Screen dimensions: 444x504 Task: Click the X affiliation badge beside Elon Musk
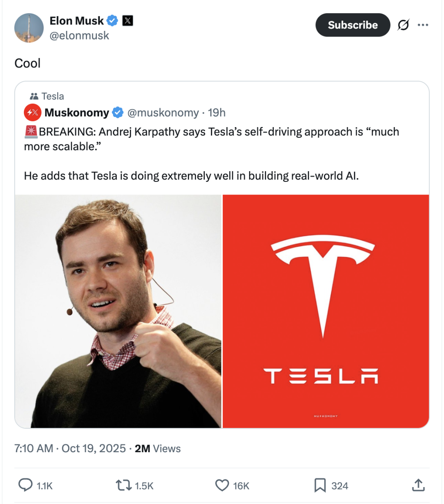(128, 21)
